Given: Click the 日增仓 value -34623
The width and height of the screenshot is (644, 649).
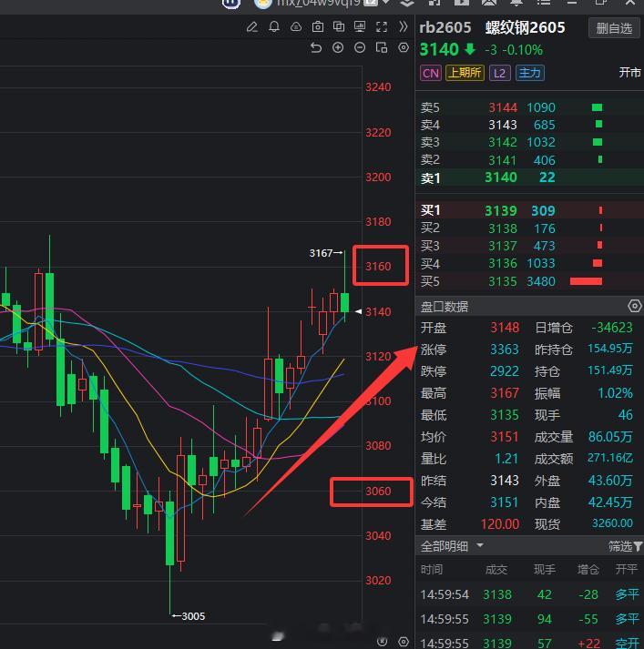Looking at the screenshot, I should point(612,328).
